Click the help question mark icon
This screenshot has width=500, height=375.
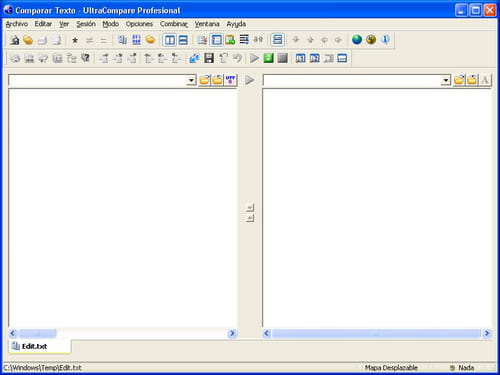tap(86, 58)
